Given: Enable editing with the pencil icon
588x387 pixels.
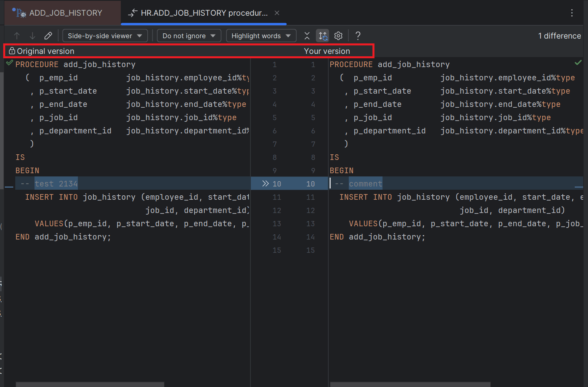Looking at the screenshot, I should [x=48, y=35].
